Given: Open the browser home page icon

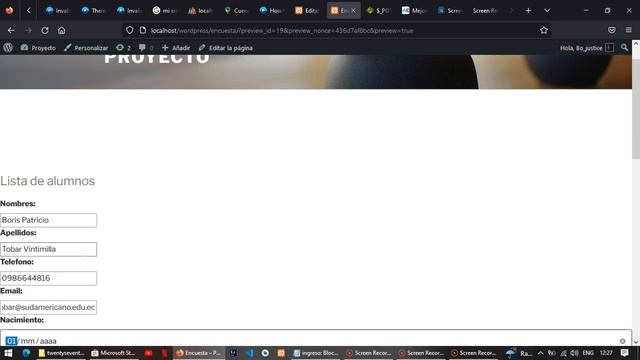Looking at the screenshot, I should click(x=62, y=30).
